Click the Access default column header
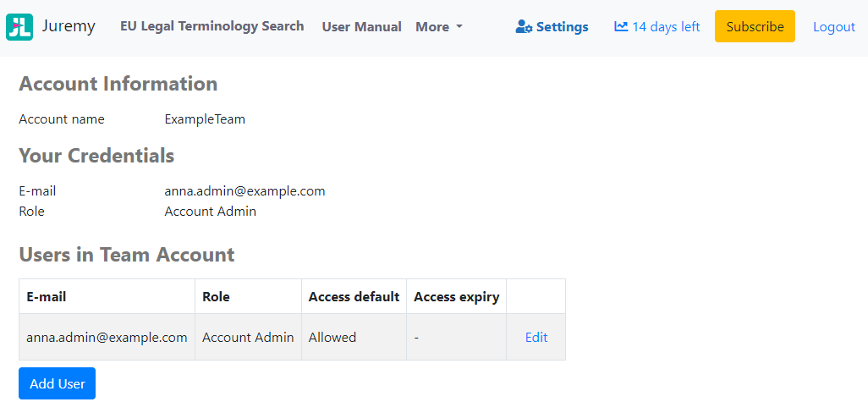 [354, 297]
